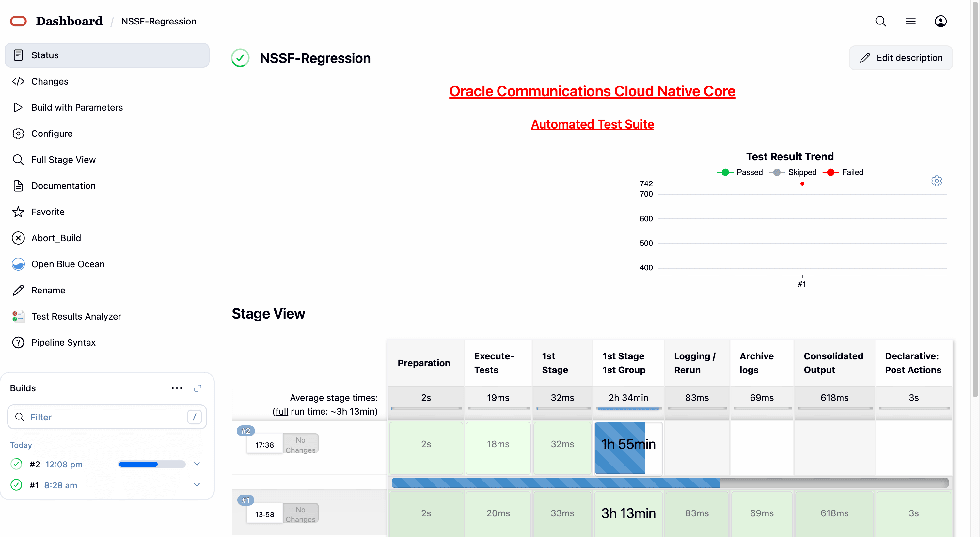Toggle the green success checkmark on build #2

coord(16,464)
